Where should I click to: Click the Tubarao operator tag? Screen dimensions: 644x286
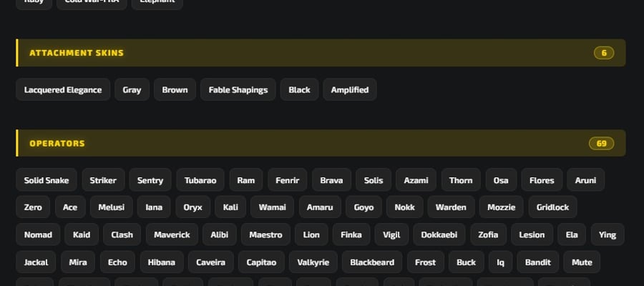tap(200, 180)
